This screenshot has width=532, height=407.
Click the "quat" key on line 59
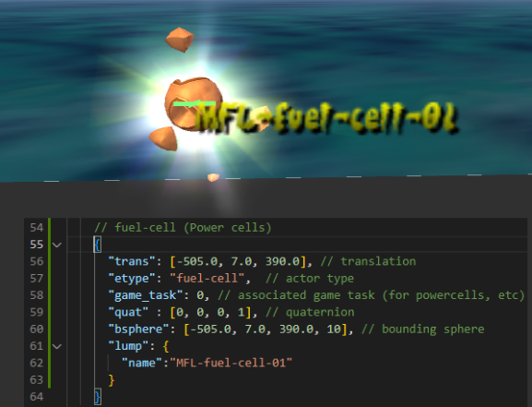tap(128, 312)
